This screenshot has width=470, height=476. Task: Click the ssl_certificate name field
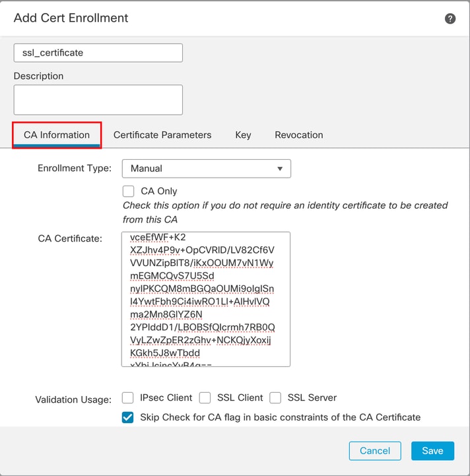pyautogui.click(x=98, y=53)
